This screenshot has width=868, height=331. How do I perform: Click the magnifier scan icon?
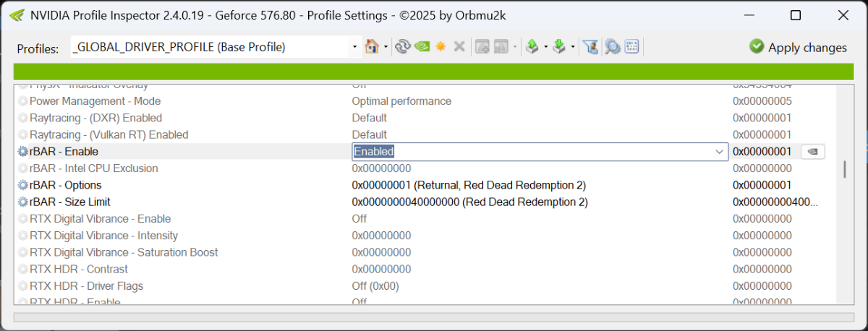click(x=613, y=46)
